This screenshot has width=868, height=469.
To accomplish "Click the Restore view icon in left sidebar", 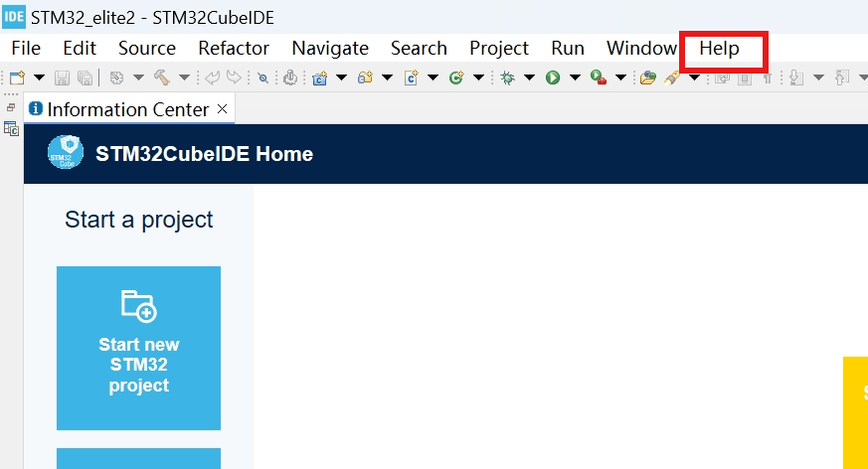I will point(11,107).
